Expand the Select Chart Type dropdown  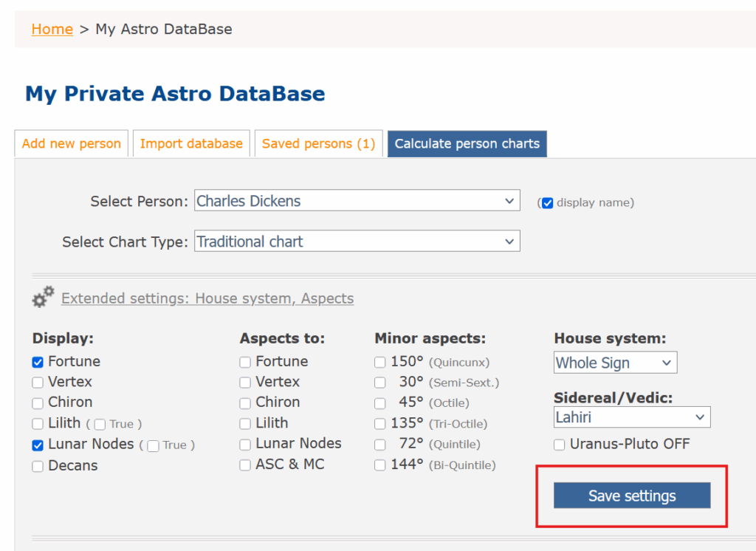pyautogui.click(x=357, y=242)
